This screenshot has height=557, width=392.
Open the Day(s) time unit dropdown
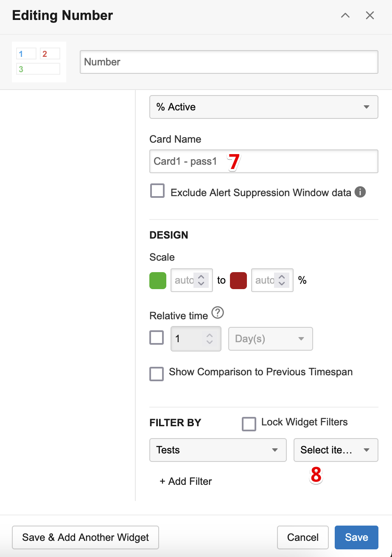click(x=270, y=339)
